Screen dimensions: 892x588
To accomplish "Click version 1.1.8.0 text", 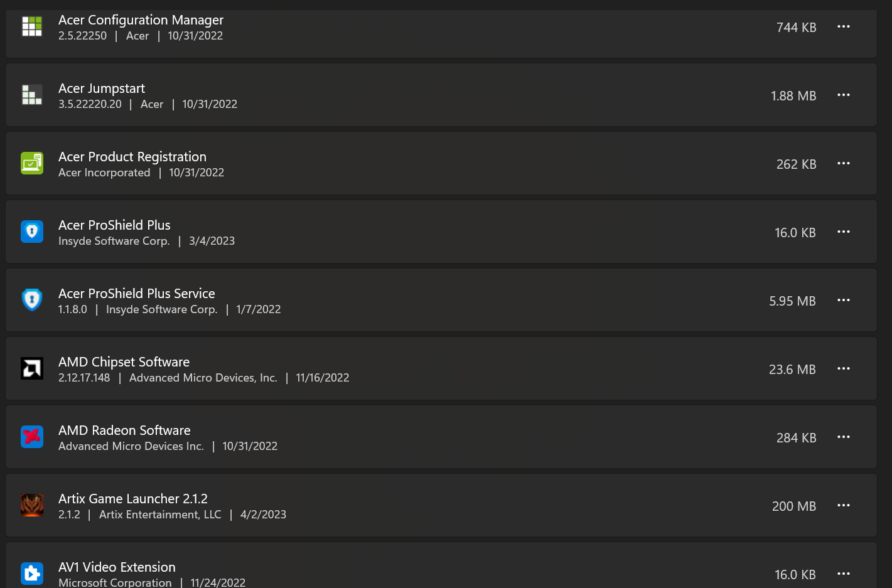I will pyautogui.click(x=73, y=309).
